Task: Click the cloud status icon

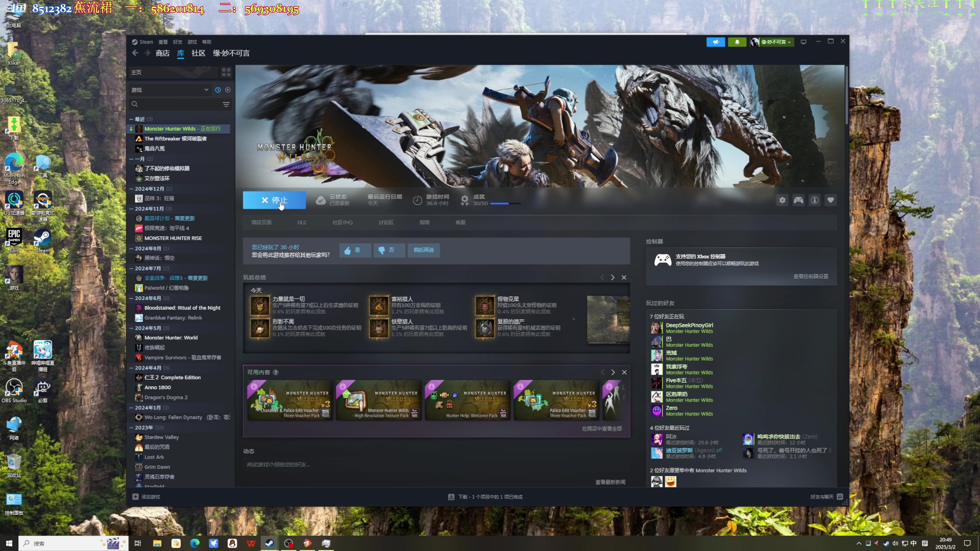Action: tap(321, 200)
